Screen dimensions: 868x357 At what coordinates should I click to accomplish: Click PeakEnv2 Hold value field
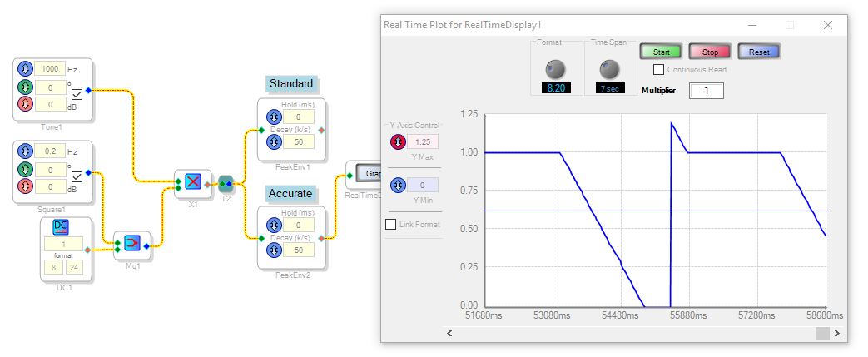tap(299, 225)
